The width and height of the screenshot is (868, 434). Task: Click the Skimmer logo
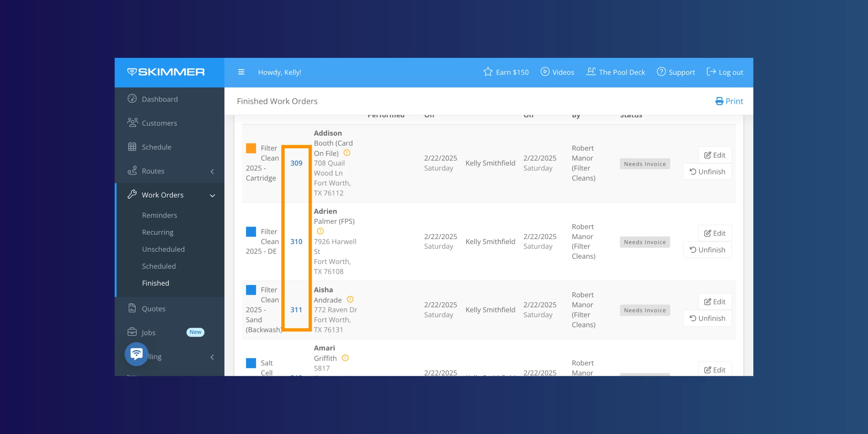point(166,72)
